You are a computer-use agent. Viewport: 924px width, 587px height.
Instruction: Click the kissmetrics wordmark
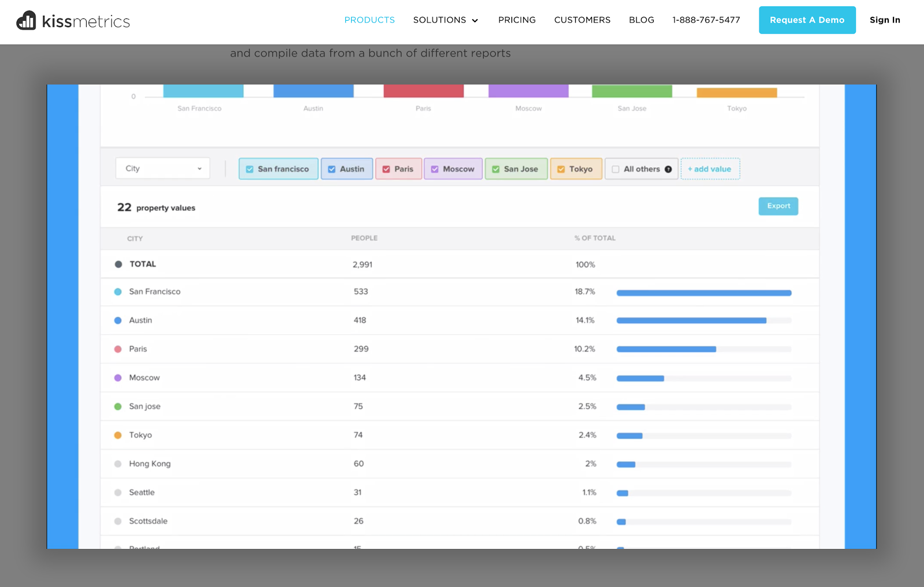tap(86, 21)
